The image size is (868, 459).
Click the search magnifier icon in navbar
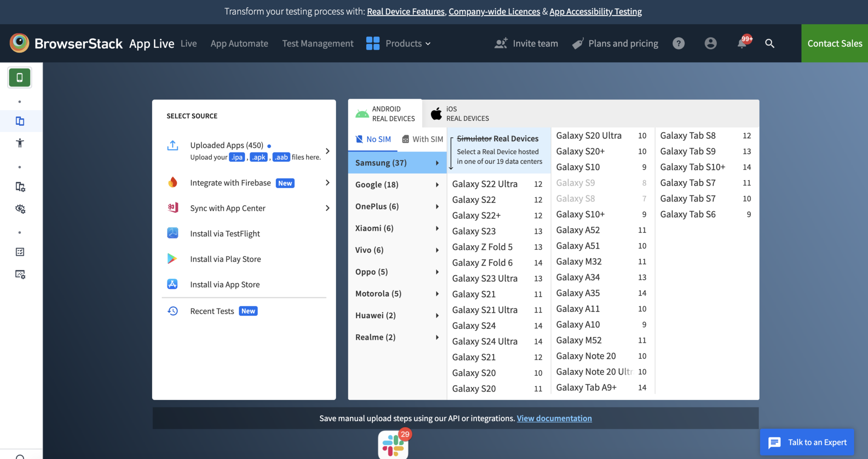(x=770, y=43)
